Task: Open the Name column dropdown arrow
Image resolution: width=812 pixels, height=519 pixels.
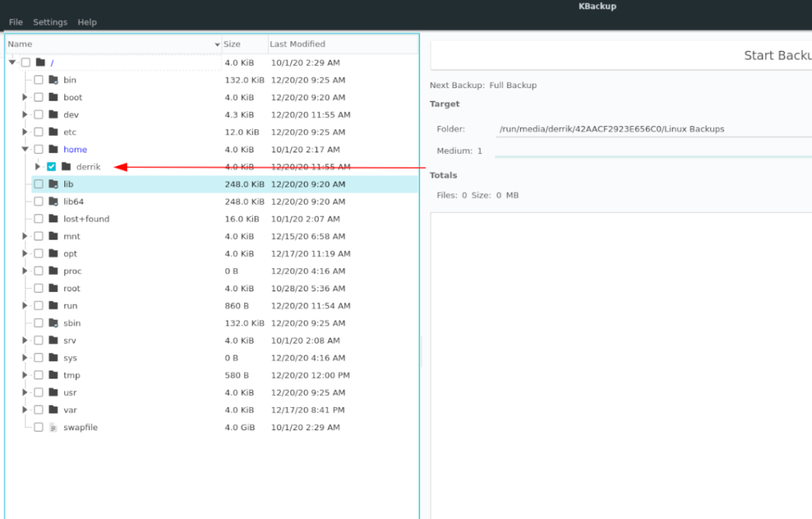Action: pos(216,44)
